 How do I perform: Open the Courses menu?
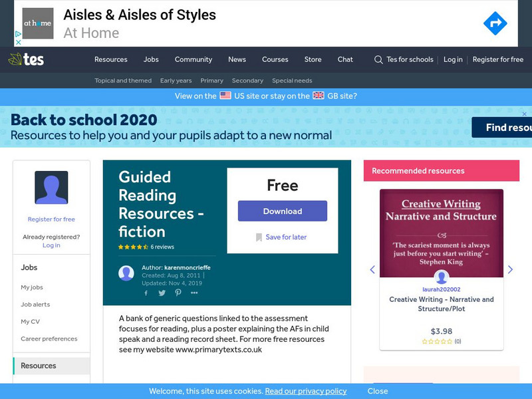275,59
